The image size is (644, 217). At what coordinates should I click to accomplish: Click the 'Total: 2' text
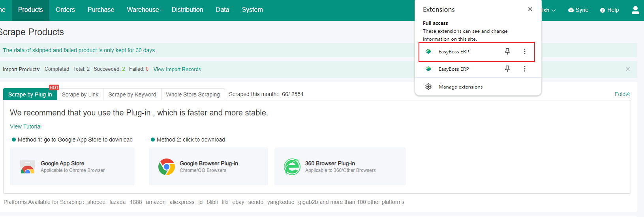click(81, 69)
